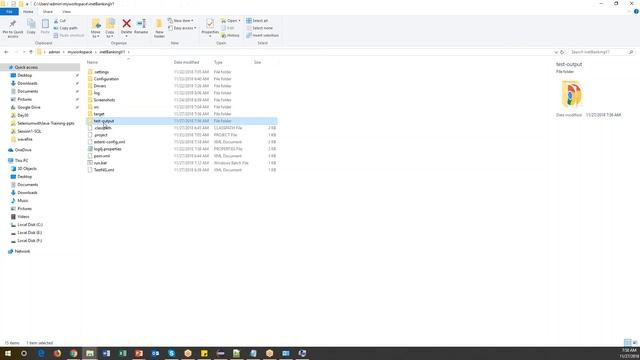This screenshot has height=360, width=640.
Task: Click the History button in the Open group
Action: point(230,35)
